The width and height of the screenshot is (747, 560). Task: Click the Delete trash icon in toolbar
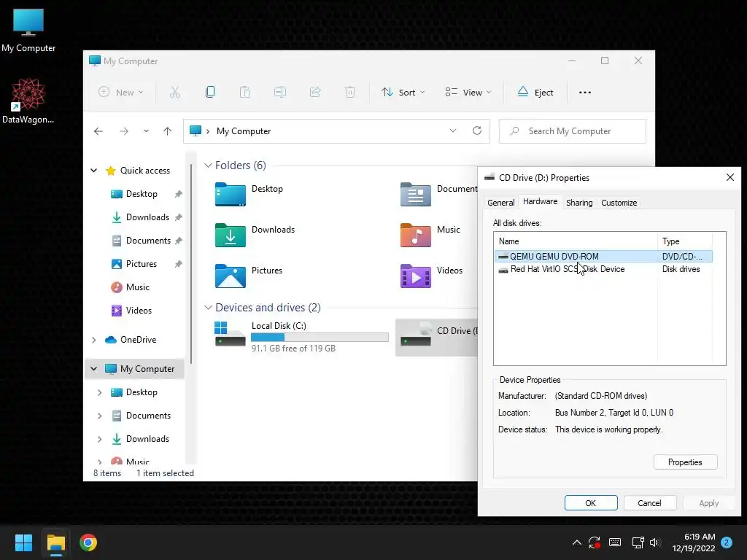tap(350, 93)
